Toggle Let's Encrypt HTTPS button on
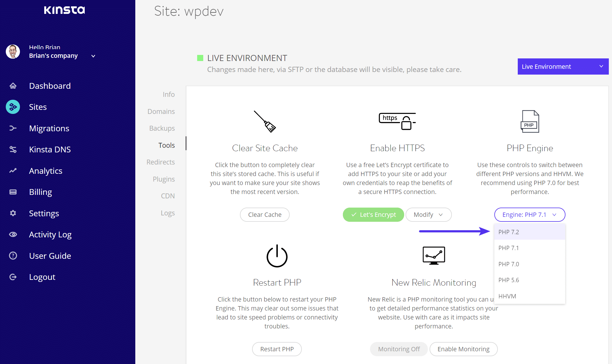Viewport: 612px width, 364px height. [373, 214]
